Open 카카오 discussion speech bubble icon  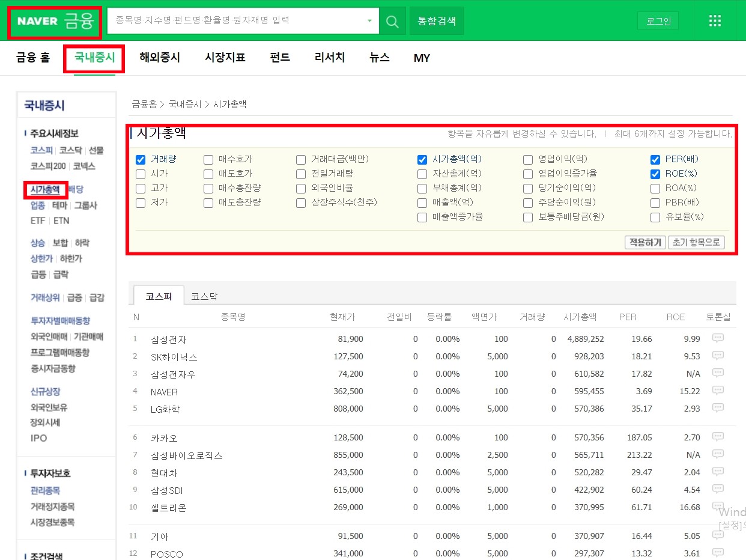tap(718, 437)
